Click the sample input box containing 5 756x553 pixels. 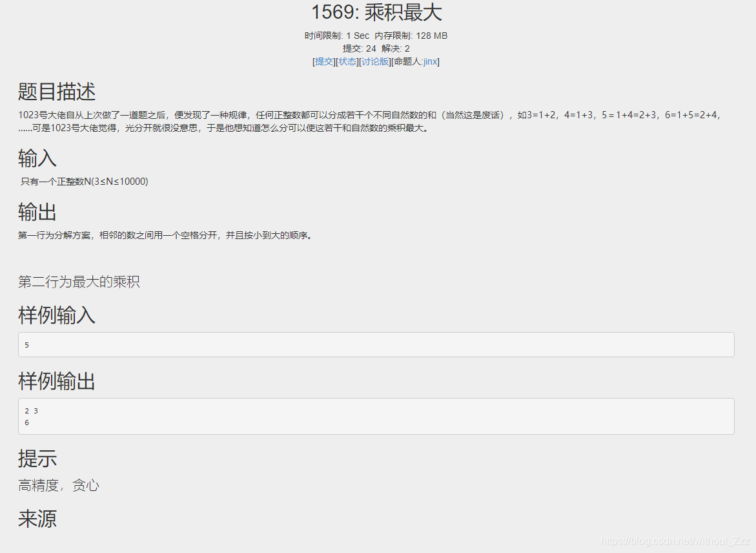[x=376, y=345]
